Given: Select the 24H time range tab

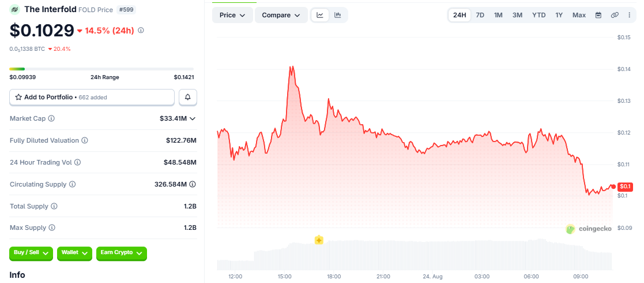Looking at the screenshot, I should (x=459, y=15).
